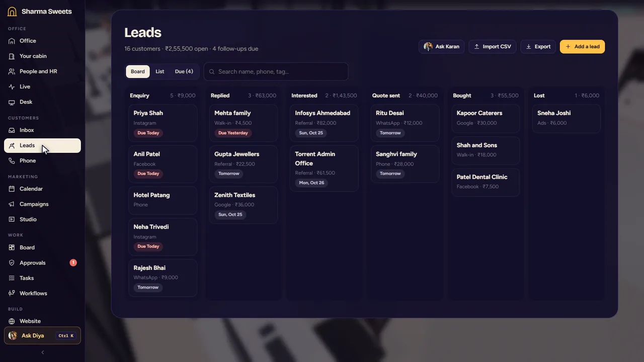Open the Tasks list item
The height and width of the screenshot is (362, 644).
point(42,278)
